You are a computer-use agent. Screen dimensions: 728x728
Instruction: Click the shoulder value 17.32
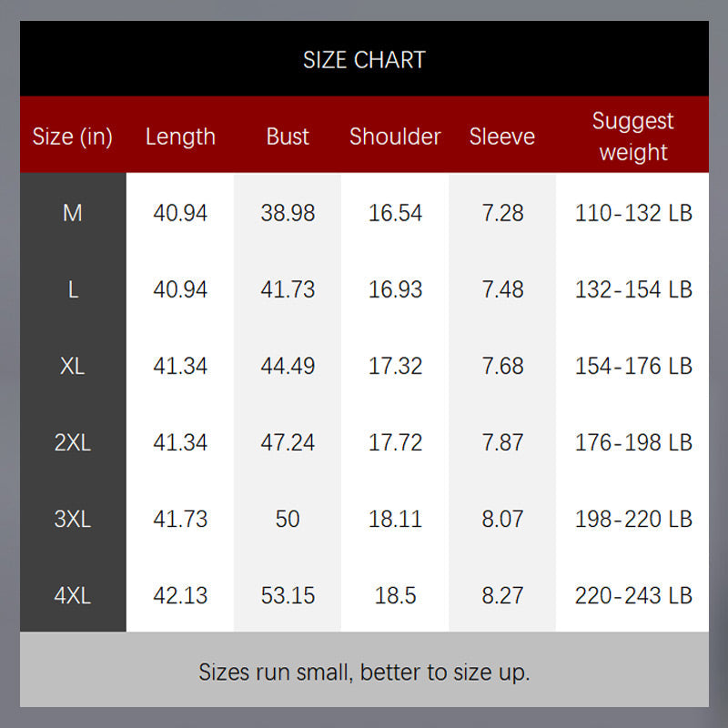tap(395, 366)
